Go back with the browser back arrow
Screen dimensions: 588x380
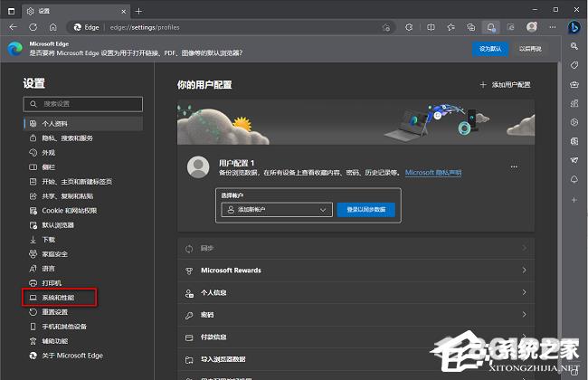pos(14,27)
